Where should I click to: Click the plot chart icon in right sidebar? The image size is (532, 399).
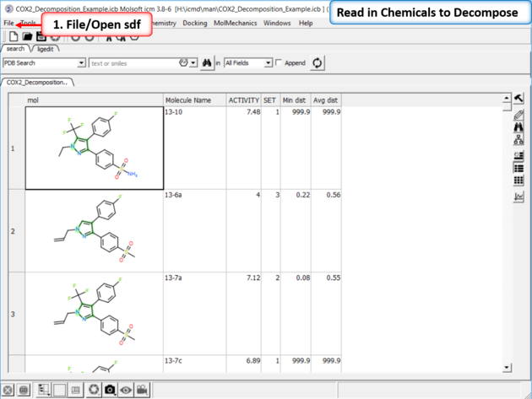[x=518, y=197]
